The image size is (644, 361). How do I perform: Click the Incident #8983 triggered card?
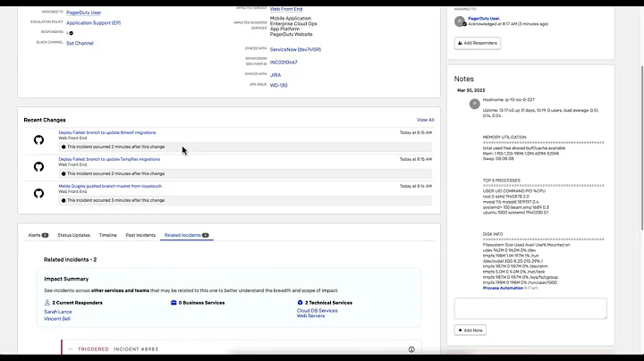click(x=241, y=348)
